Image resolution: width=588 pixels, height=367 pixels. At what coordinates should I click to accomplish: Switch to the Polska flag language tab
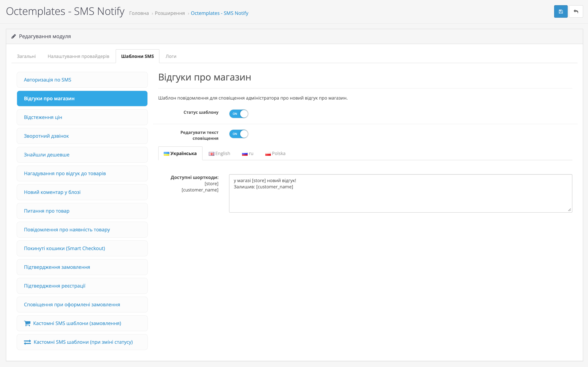pyautogui.click(x=275, y=153)
